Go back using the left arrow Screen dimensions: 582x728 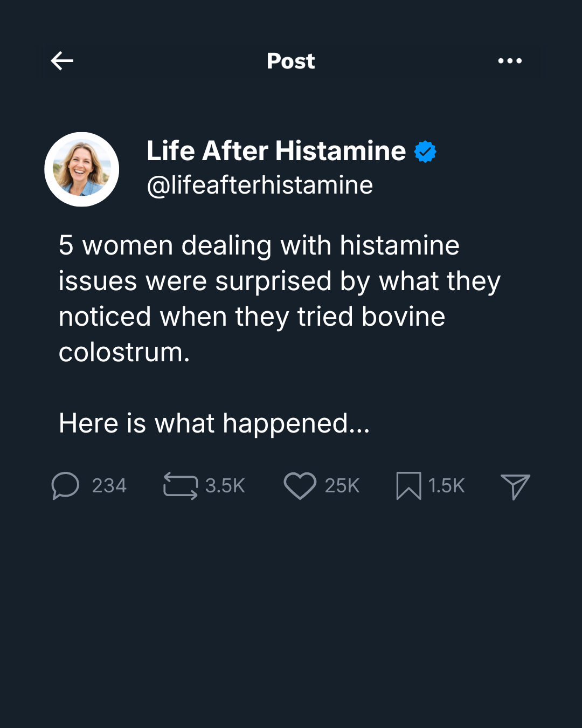[x=62, y=61]
